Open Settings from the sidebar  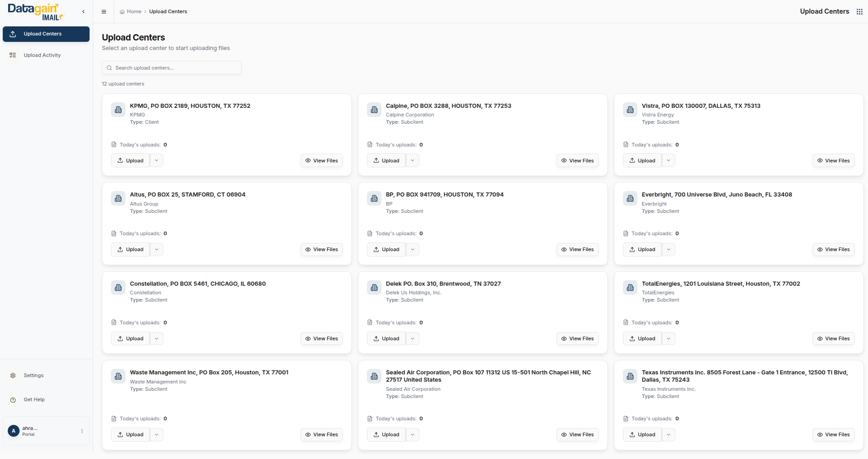(34, 375)
